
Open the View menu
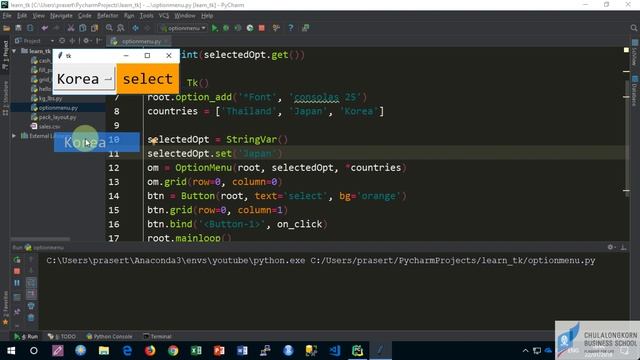pyautogui.click(x=38, y=16)
